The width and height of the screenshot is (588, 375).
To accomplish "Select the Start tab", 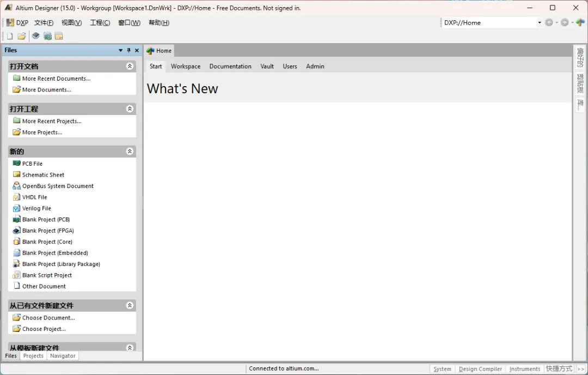I will 156,66.
